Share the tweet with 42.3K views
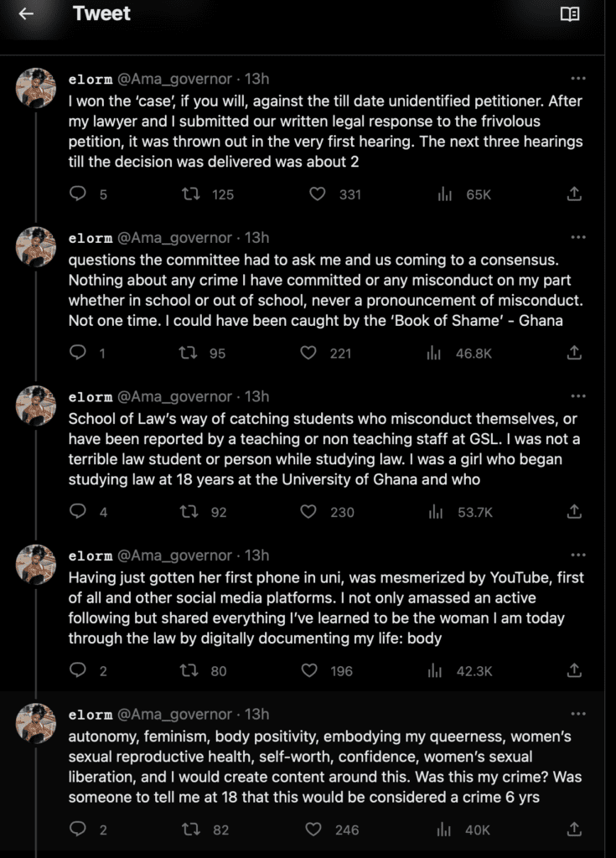616x858 pixels. point(574,670)
